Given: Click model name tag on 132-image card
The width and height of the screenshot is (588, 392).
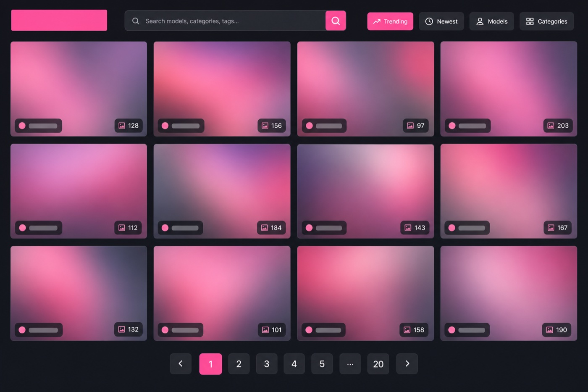Looking at the screenshot, I should pos(39,330).
